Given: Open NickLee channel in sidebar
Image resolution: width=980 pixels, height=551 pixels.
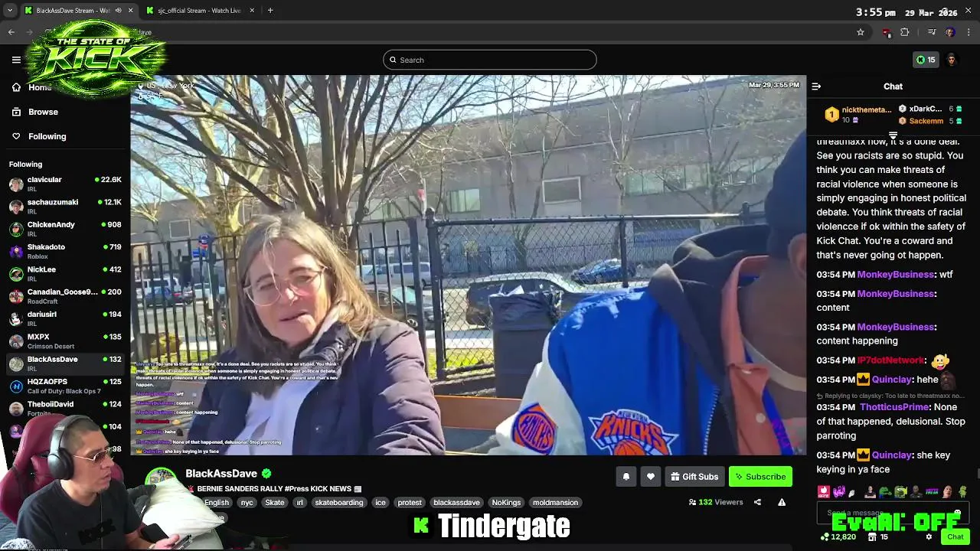Looking at the screenshot, I should (x=65, y=274).
